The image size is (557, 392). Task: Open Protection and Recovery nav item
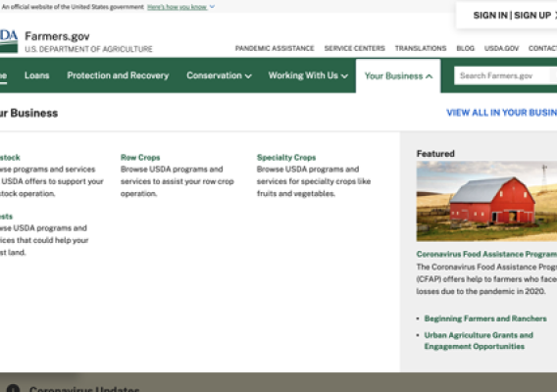pyautogui.click(x=118, y=75)
